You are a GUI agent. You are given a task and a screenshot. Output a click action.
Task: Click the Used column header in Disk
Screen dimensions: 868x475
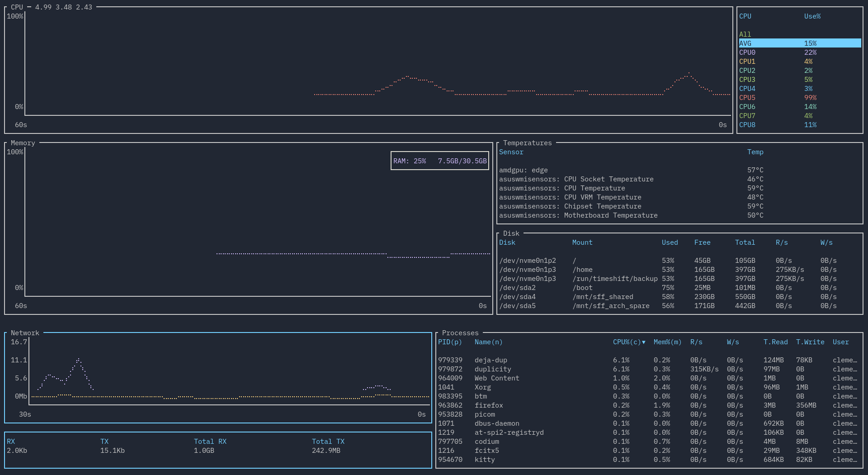[x=670, y=242]
